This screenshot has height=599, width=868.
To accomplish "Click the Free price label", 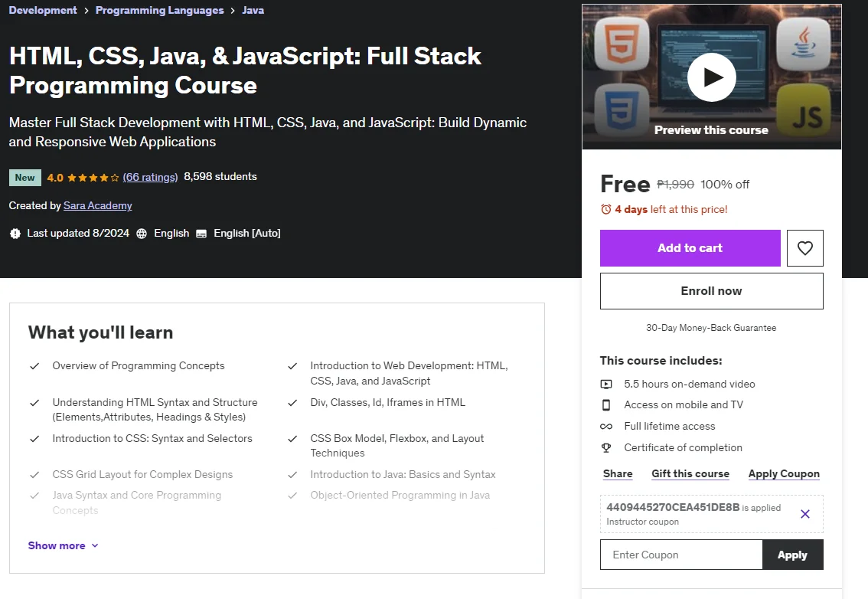I will pyautogui.click(x=625, y=184).
